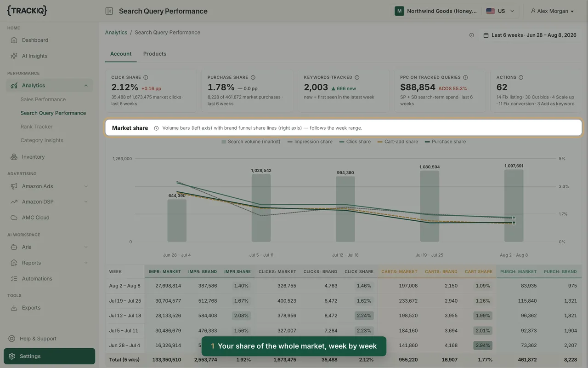Open the US marketplace dropdown

tap(500, 11)
